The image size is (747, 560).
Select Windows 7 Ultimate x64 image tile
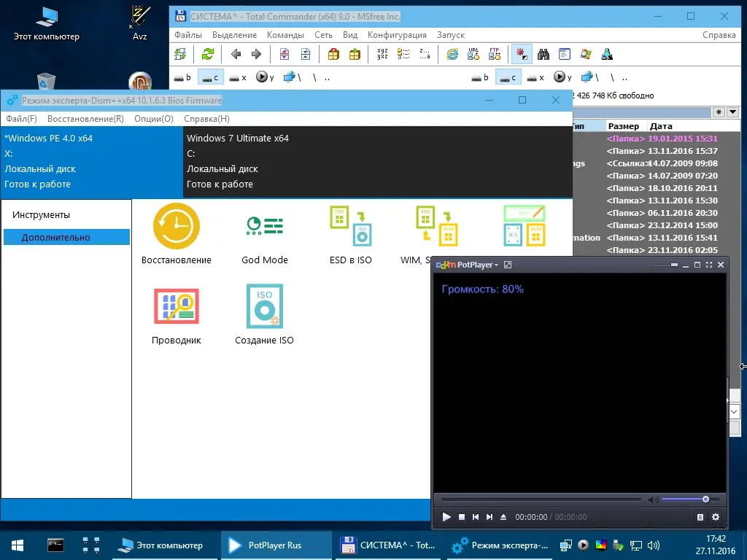coord(378,161)
